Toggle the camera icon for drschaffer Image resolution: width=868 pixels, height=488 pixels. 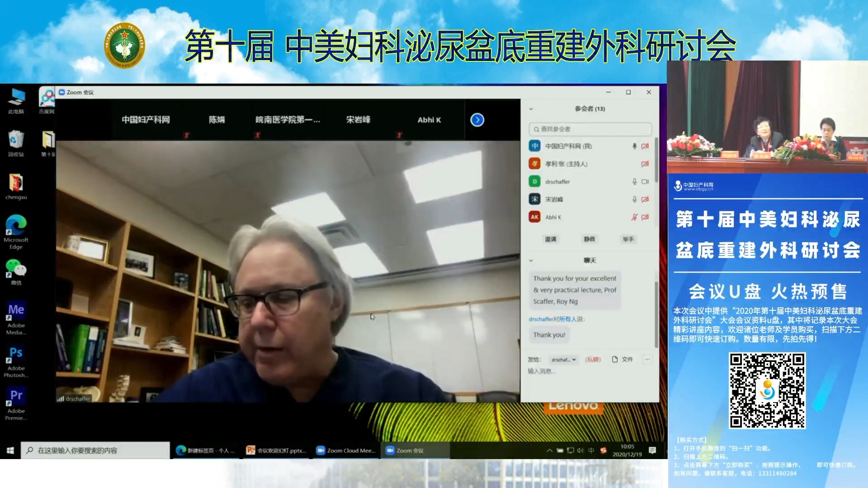(645, 182)
